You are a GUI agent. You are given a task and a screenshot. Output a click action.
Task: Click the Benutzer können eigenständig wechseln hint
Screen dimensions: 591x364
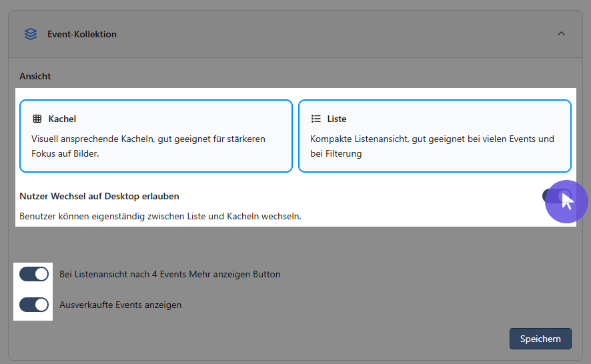160,216
